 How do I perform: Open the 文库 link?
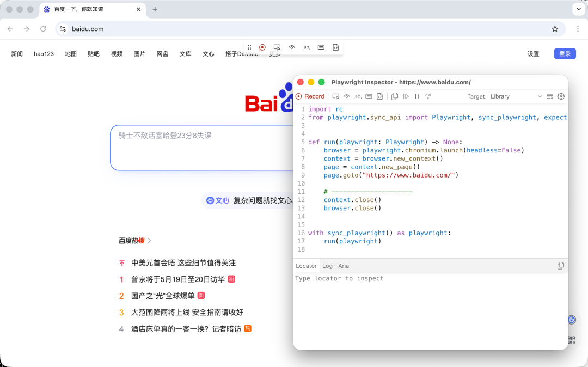[185, 53]
